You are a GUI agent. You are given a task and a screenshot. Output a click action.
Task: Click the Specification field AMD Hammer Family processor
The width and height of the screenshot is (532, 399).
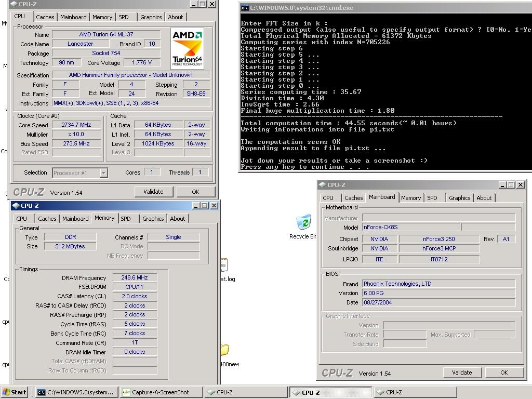point(130,75)
